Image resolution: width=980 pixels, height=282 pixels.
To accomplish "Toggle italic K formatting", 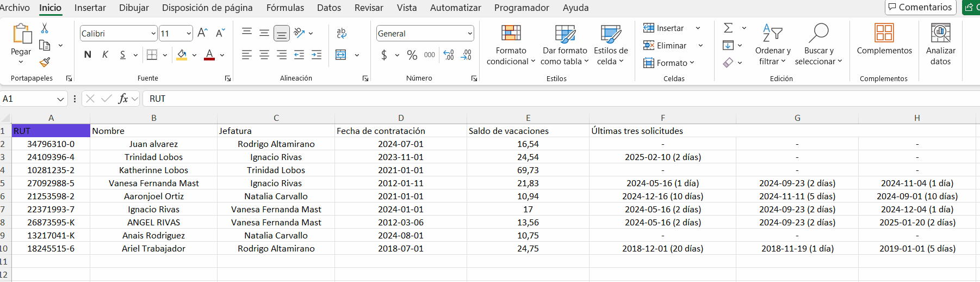I will click(x=105, y=54).
